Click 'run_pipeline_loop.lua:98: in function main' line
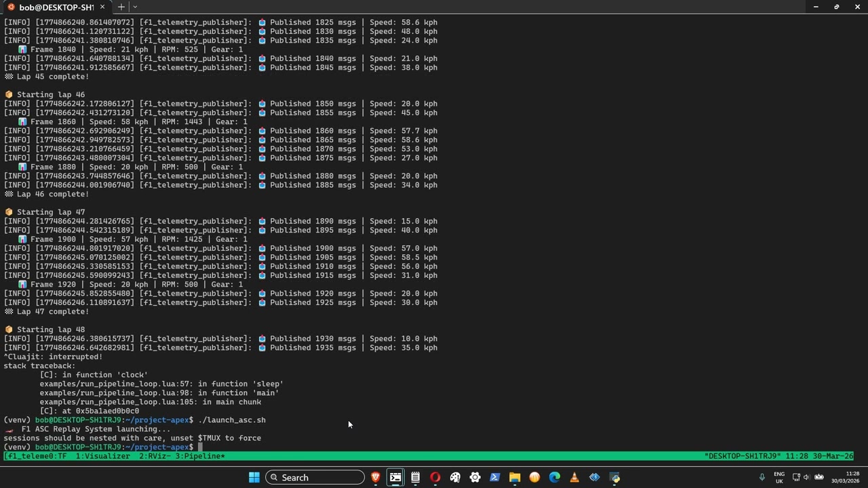The height and width of the screenshot is (488, 868). (159, 393)
